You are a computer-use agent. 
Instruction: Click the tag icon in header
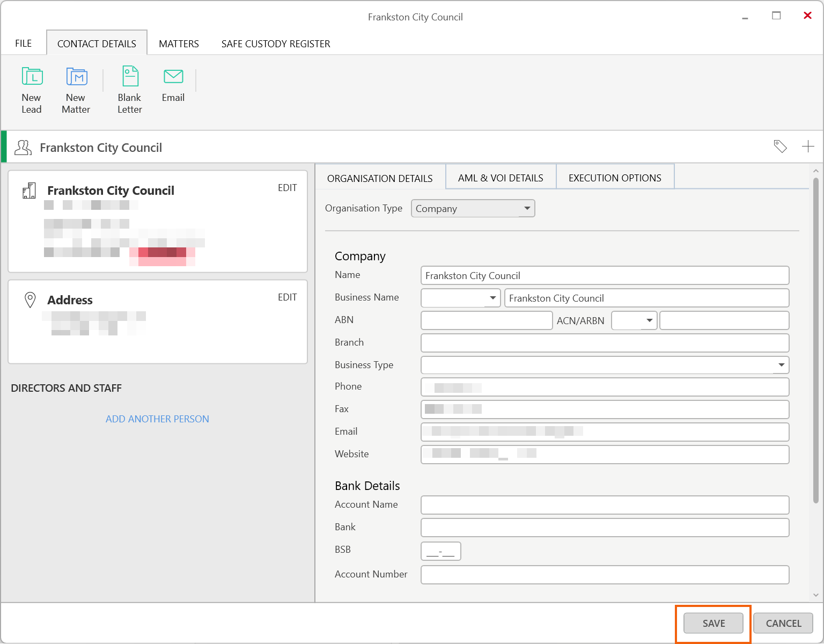pyautogui.click(x=780, y=147)
